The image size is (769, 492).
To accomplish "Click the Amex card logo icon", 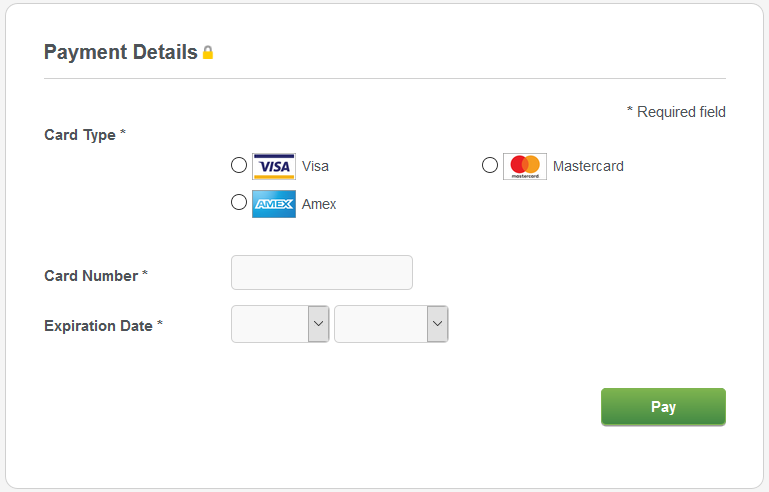I will tap(274, 204).
